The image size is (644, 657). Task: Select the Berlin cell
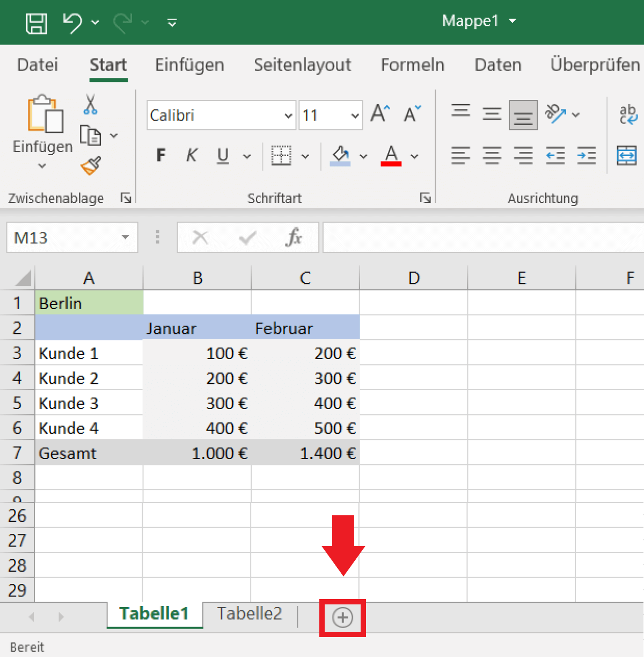tap(89, 303)
